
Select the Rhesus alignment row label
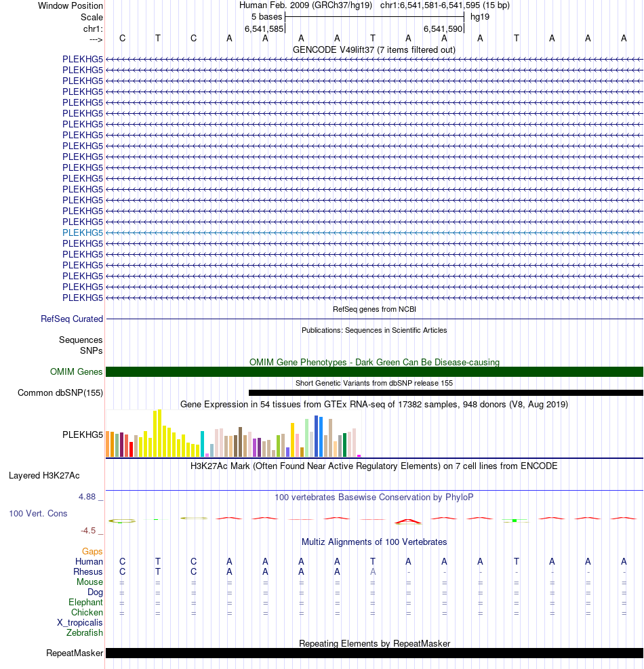88,571
